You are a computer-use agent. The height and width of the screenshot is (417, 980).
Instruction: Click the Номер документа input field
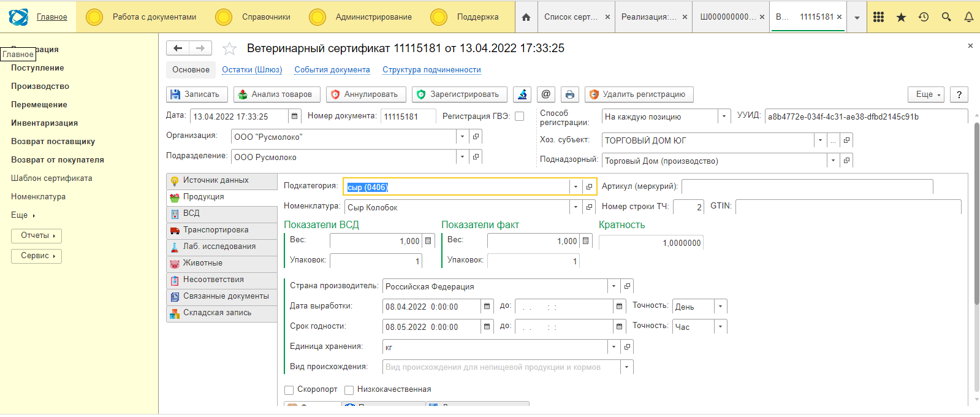coord(408,117)
